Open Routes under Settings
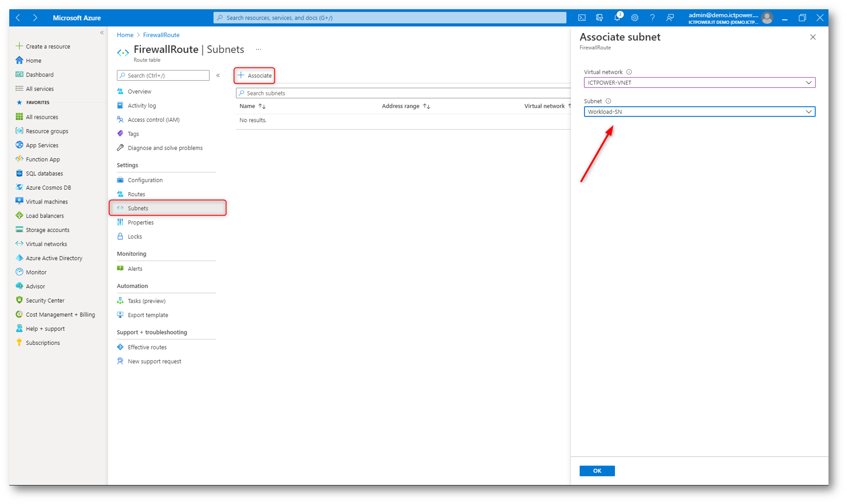 click(x=136, y=194)
